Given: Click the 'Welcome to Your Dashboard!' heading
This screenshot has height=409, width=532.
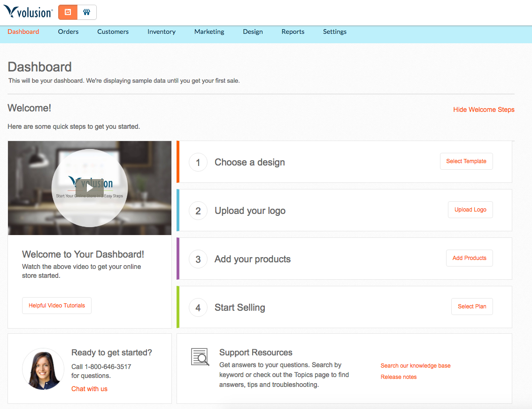Looking at the screenshot, I should [x=83, y=254].
